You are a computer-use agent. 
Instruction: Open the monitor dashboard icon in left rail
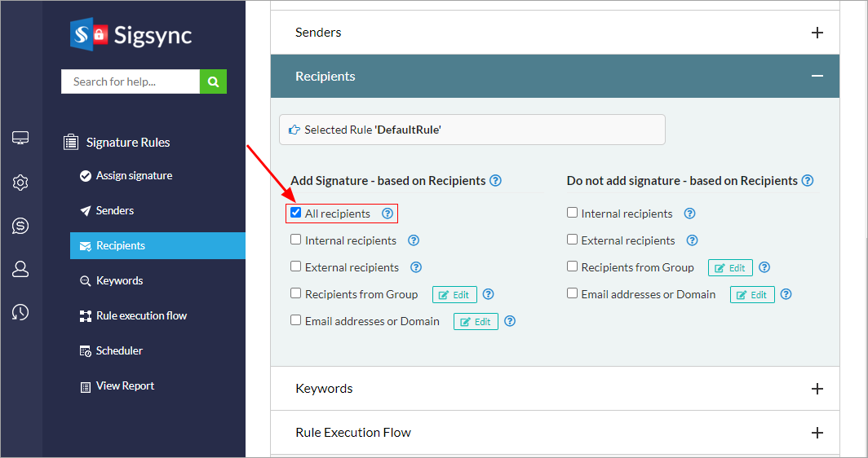21,139
